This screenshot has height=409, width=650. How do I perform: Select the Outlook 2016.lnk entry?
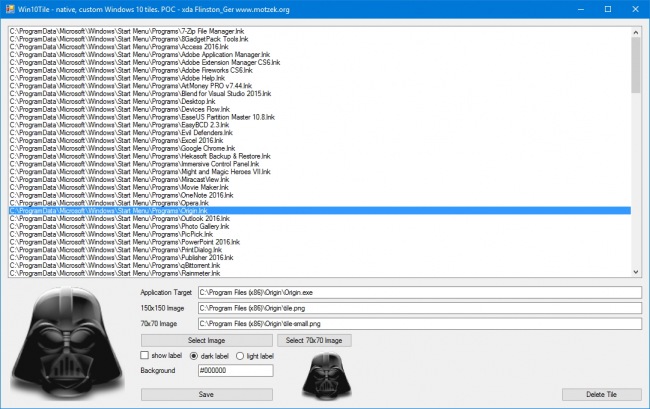coord(320,218)
